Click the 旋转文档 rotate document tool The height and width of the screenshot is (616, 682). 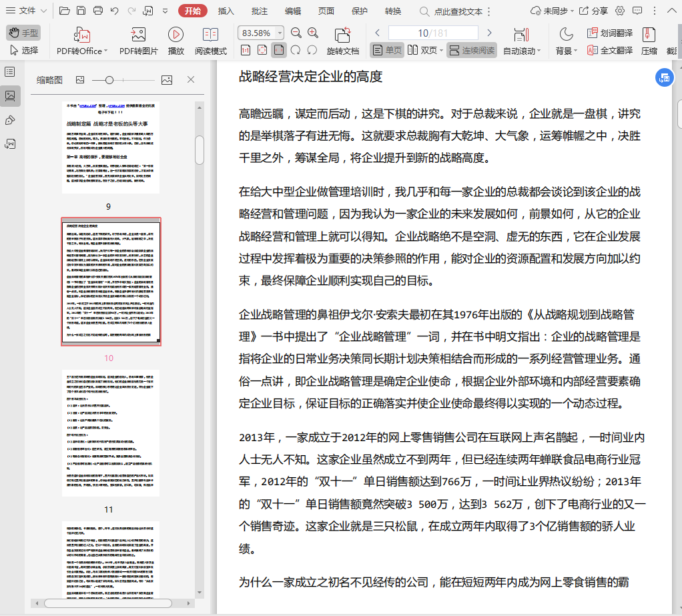point(343,41)
